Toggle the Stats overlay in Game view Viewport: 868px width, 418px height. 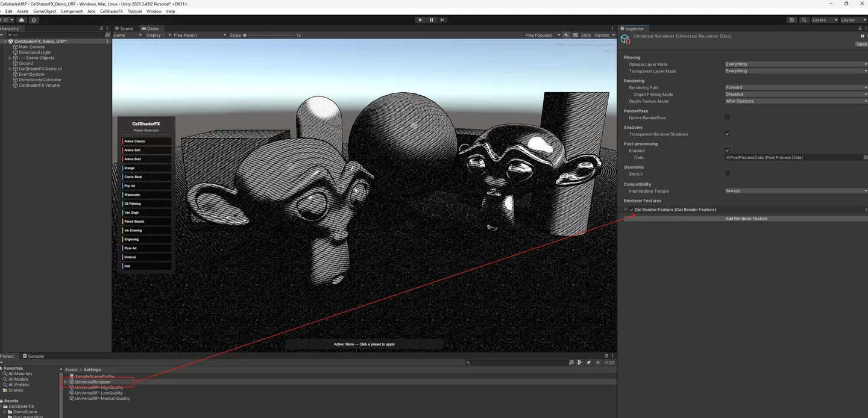point(586,35)
